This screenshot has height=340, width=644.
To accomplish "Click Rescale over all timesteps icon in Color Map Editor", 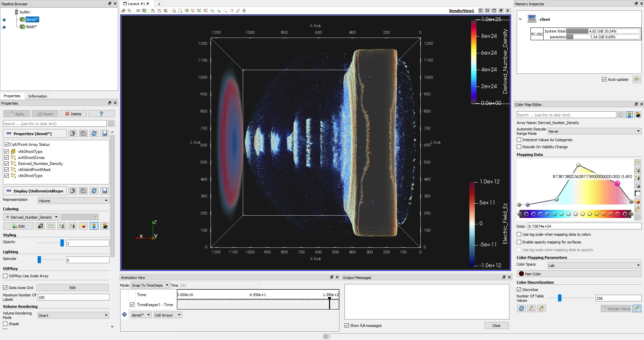I will [x=638, y=178].
